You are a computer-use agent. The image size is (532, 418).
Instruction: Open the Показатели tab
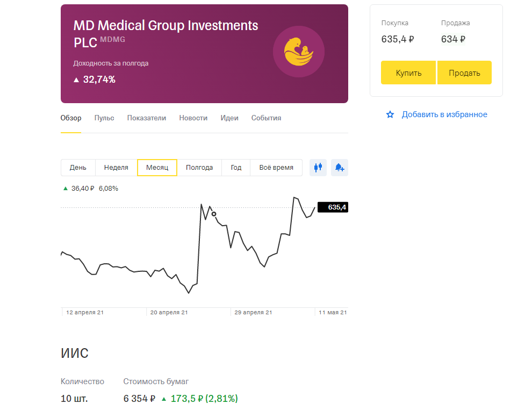147,118
